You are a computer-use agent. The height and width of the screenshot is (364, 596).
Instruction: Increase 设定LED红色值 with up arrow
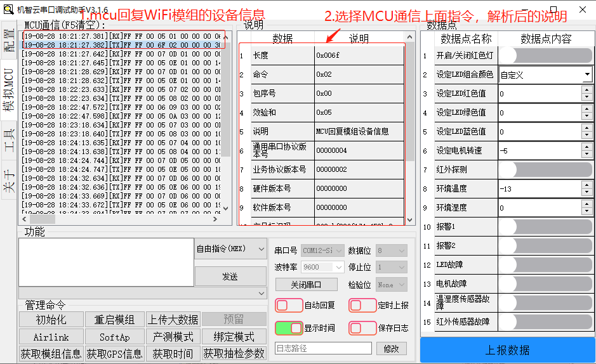click(x=587, y=90)
